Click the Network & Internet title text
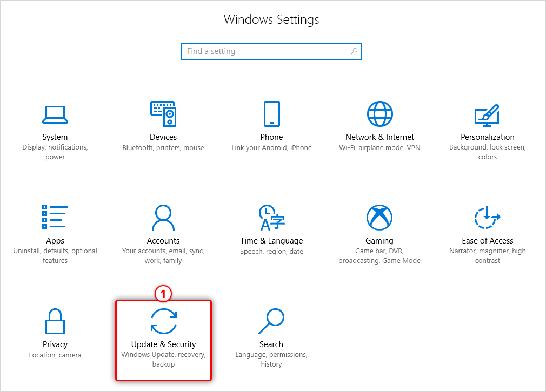The width and height of the screenshot is (546, 392). click(x=379, y=137)
